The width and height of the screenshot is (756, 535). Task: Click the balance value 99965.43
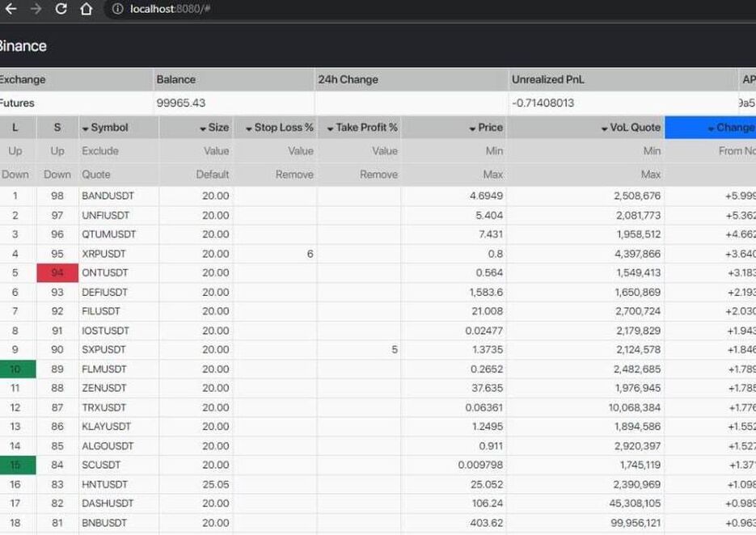tap(181, 103)
